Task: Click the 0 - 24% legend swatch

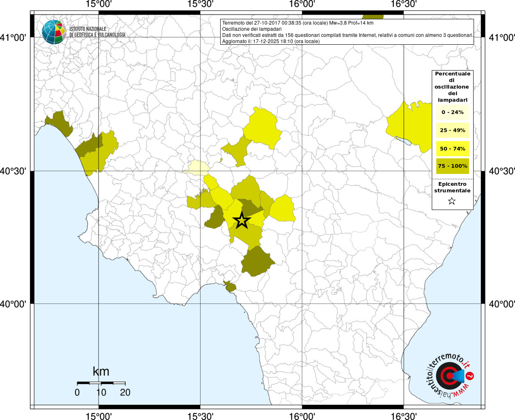Action: (453, 112)
